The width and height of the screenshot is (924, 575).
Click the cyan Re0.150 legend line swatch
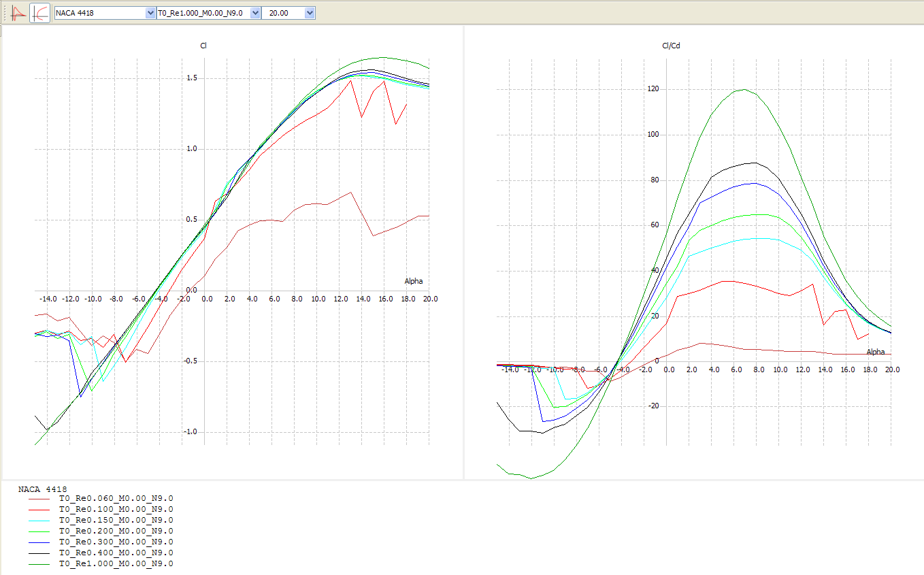click(x=39, y=520)
